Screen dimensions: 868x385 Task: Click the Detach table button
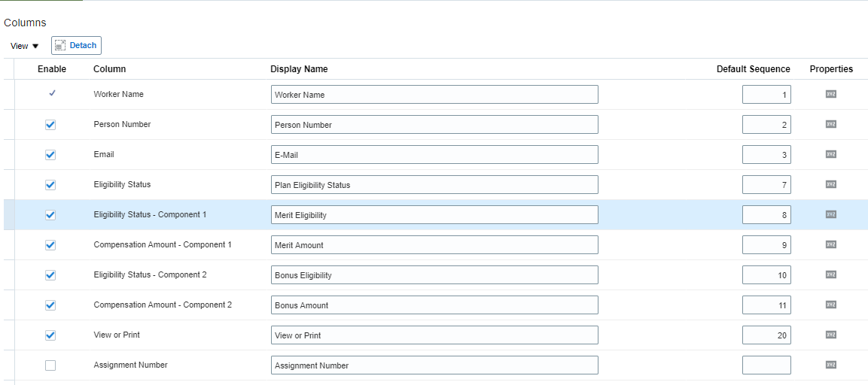pos(76,45)
